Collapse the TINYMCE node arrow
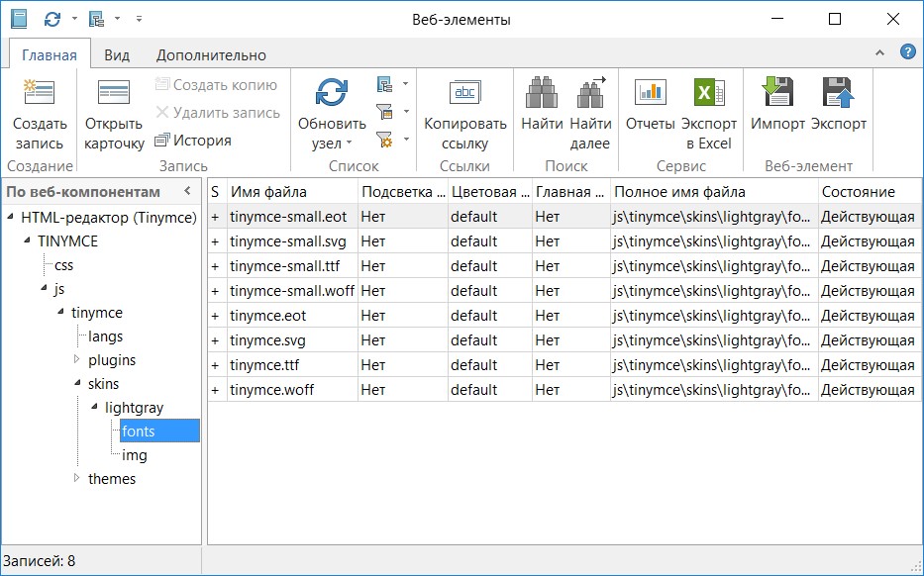Viewport: 924px width, 576px height. point(27,240)
